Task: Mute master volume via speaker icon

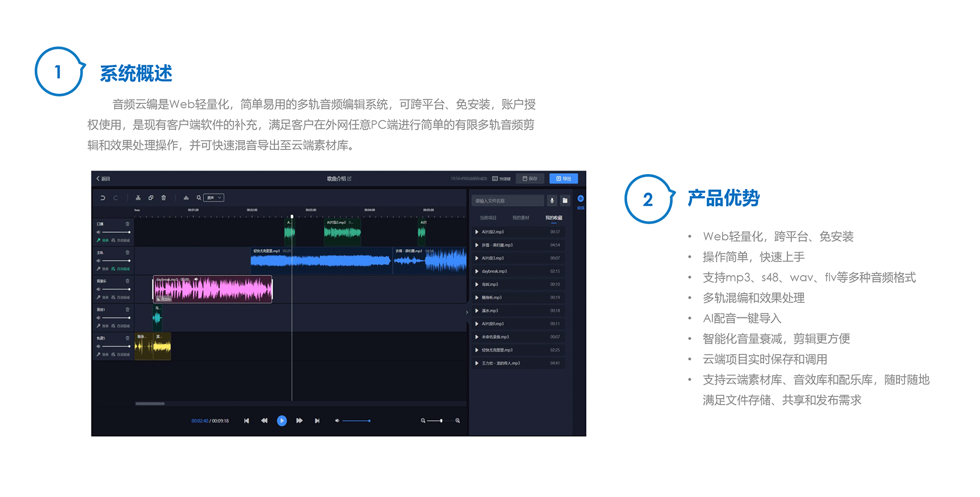Action: (x=337, y=421)
